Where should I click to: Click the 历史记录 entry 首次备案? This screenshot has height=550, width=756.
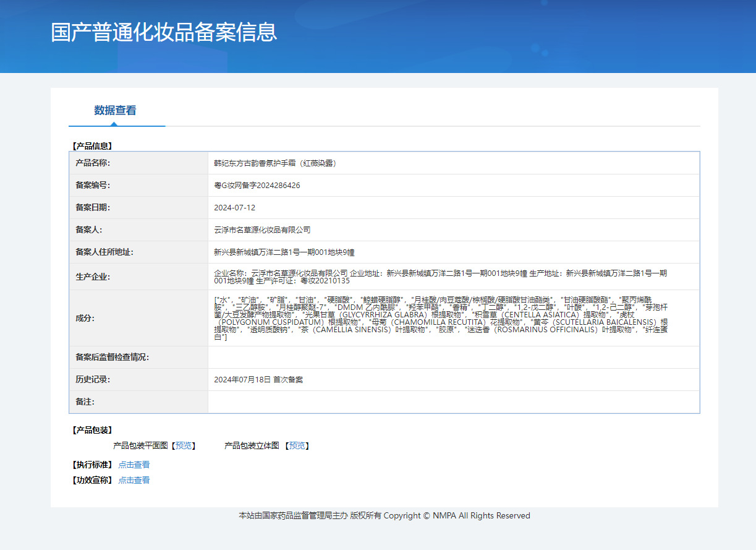258,380
